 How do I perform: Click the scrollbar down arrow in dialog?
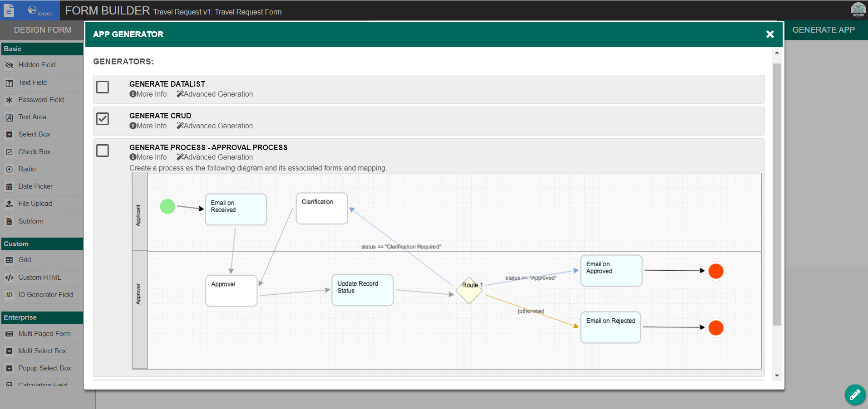(777, 375)
